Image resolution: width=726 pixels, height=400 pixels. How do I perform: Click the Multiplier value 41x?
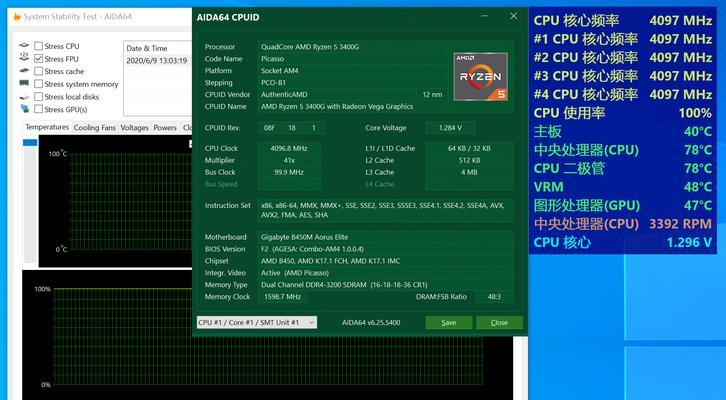point(289,160)
